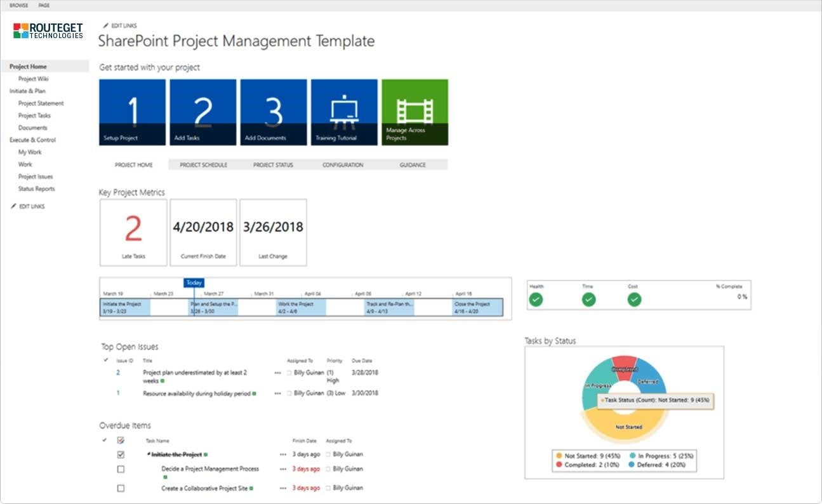Sort by the Finish Date column header
This screenshot has width=822, height=504.
point(304,441)
